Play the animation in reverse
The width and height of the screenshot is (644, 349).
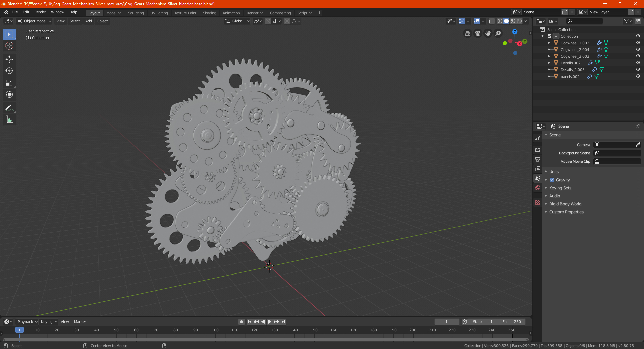tap(263, 322)
